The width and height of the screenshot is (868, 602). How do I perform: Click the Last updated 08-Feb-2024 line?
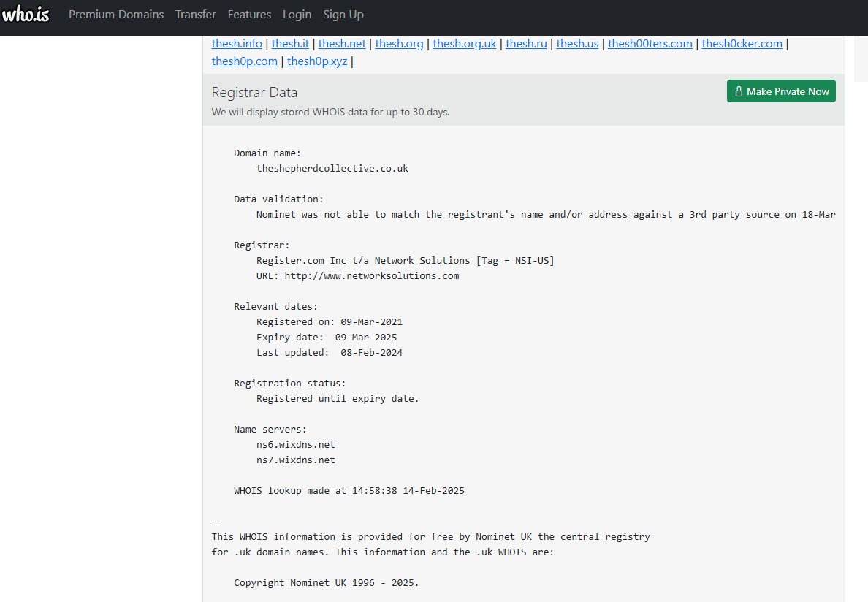tap(330, 353)
